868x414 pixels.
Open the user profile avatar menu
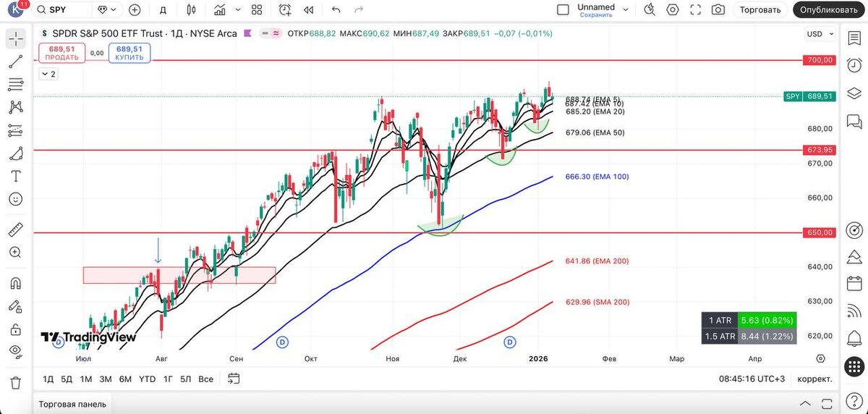[14, 9]
